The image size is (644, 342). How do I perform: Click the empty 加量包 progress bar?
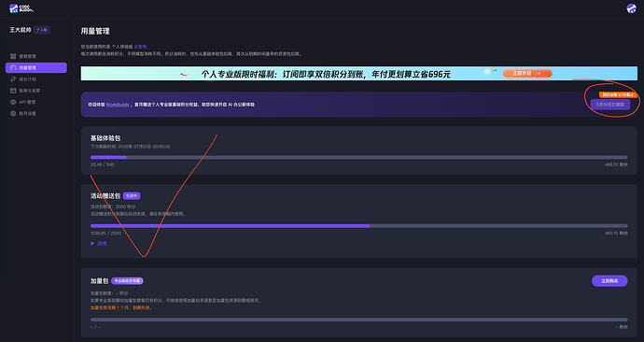(359, 320)
